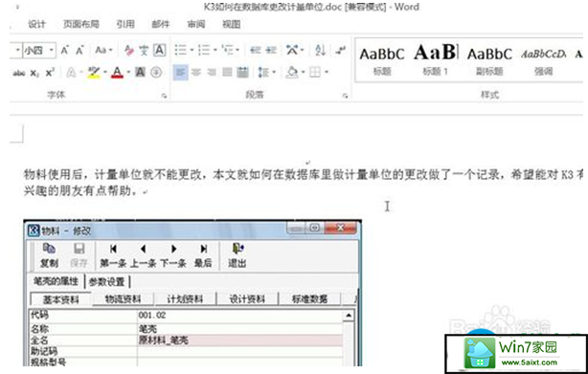Screen dimensions: 588x374
Task: Toggle strikethrough (abc) formatting
Action: 19,73
